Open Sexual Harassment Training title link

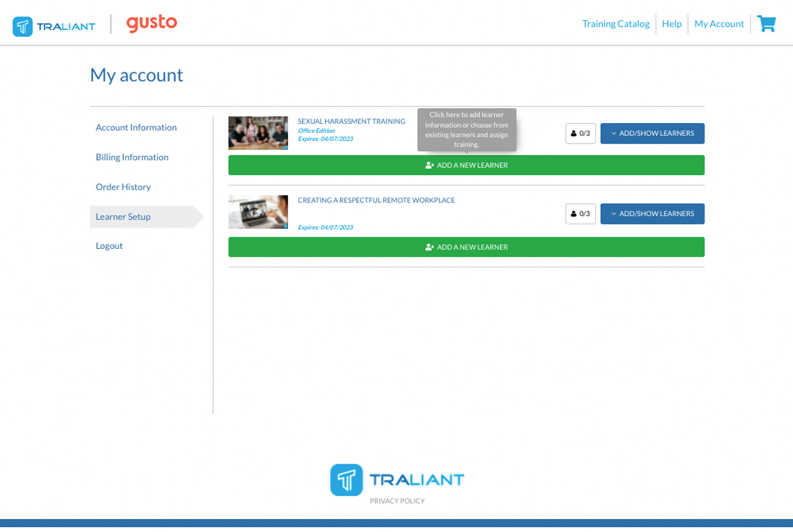tap(351, 121)
